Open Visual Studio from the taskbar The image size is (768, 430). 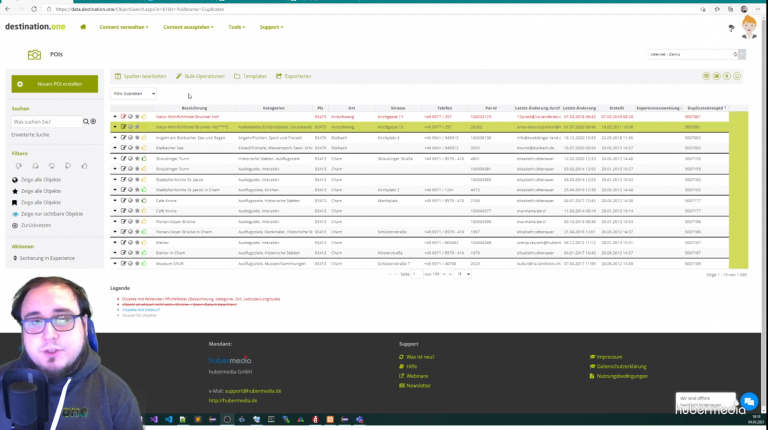154,420
